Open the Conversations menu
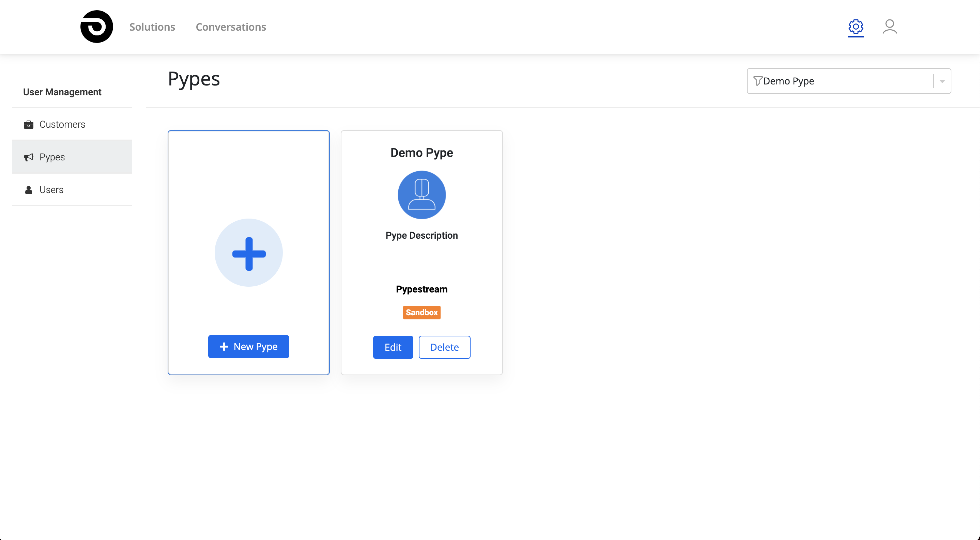The width and height of the screenshot is (980, 540). (231, 27)
